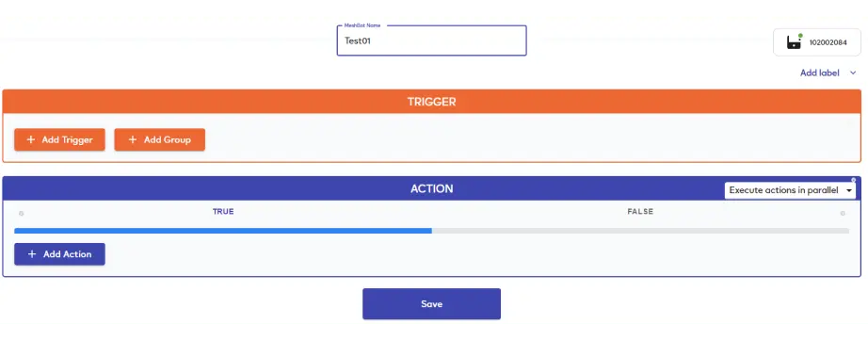
Task: Click the small info icon left of TRUE
Action: (21, 213)
